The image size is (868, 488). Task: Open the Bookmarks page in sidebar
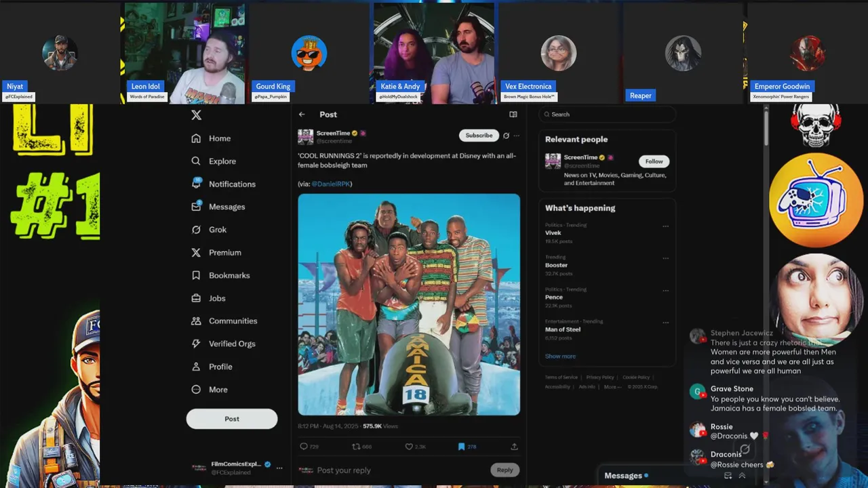[229, 275]
